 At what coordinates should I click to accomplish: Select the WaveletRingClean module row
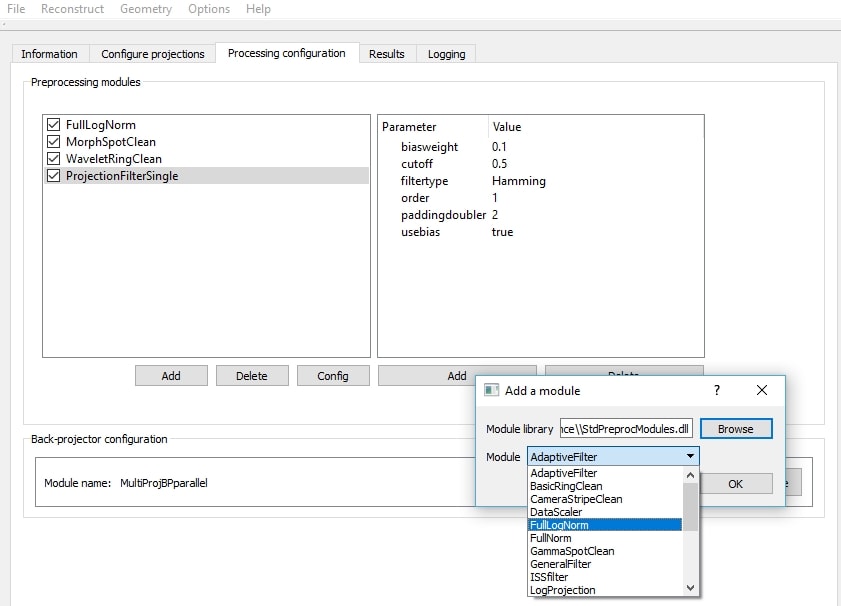tap(206, 159)
